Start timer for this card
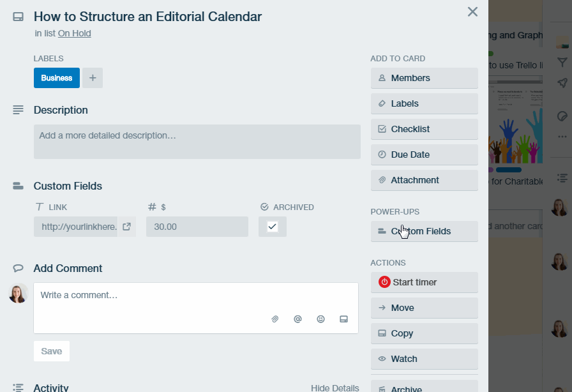572x392 pixels. [x=425, y=282]
